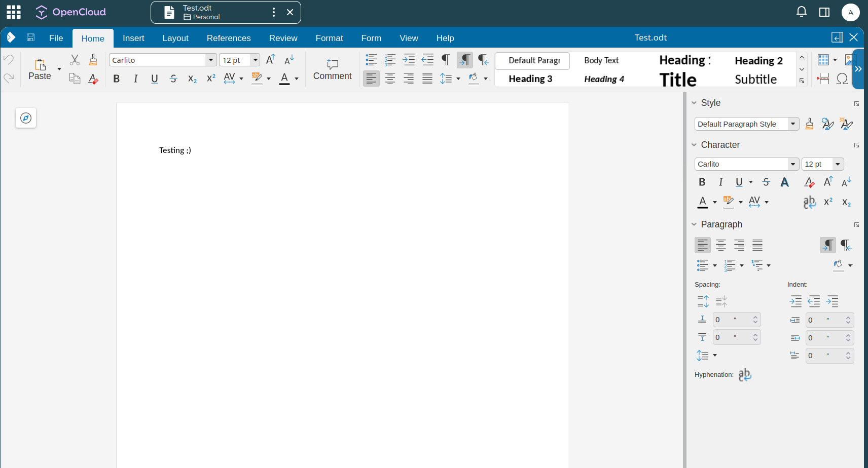
Task: Clear direct formatting in ribbon
Action: (93, 79)
